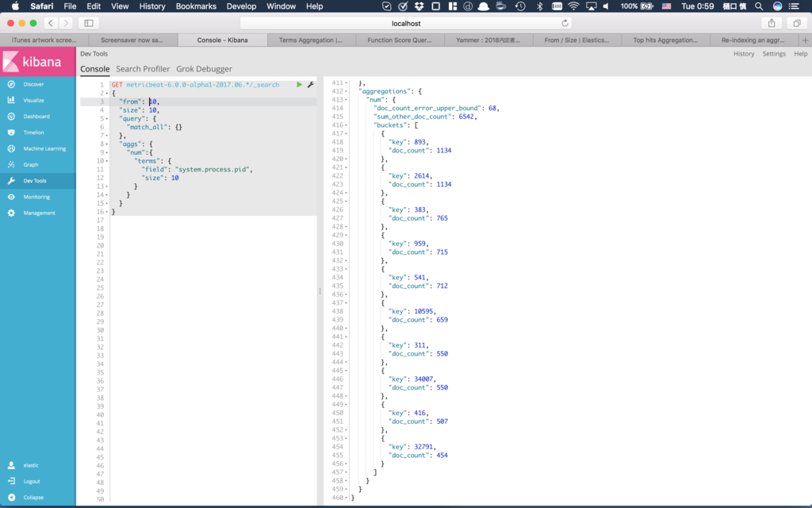
Task: Click the pane divider handle between editor and output
Action: click(x=320, y=291)
